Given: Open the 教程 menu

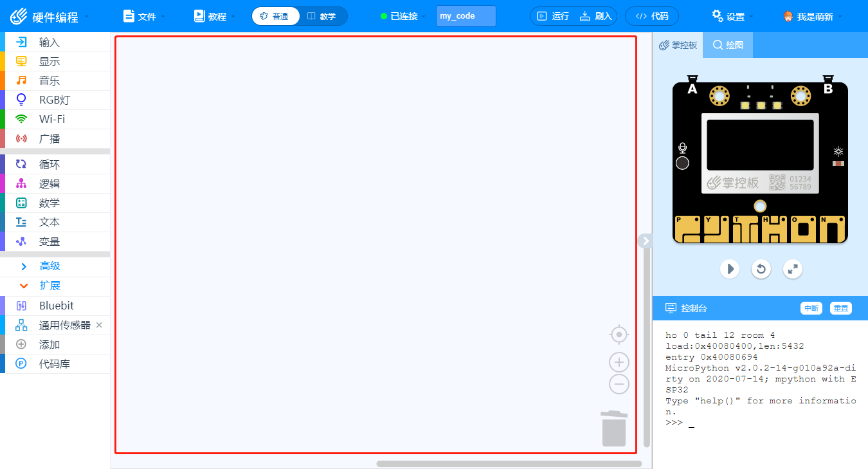Looking at the screenshot, I should [x=215, y=16].
